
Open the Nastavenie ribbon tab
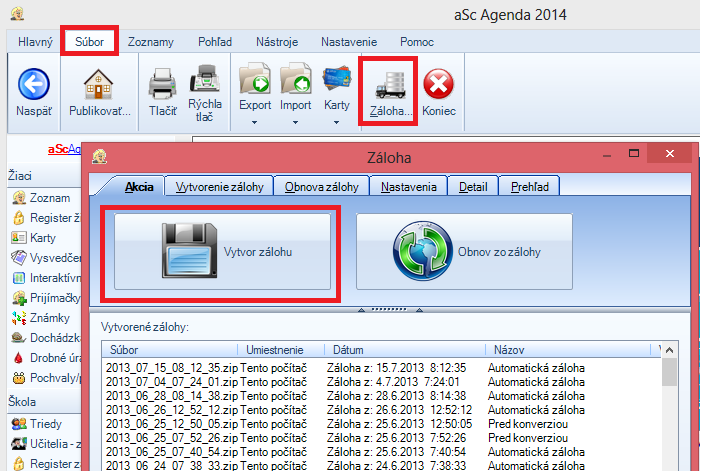pyautogui.click(x=349, y=42)
